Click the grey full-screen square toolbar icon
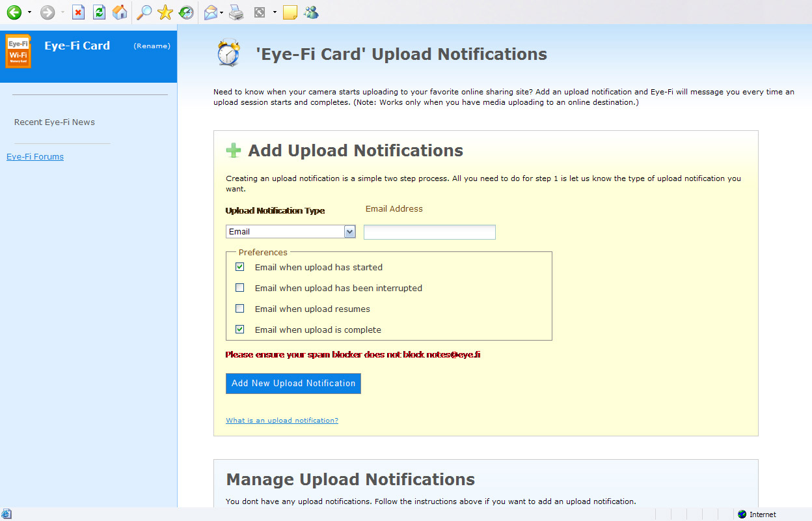This screenshot has height=521, width=812. tap(260, 12)
